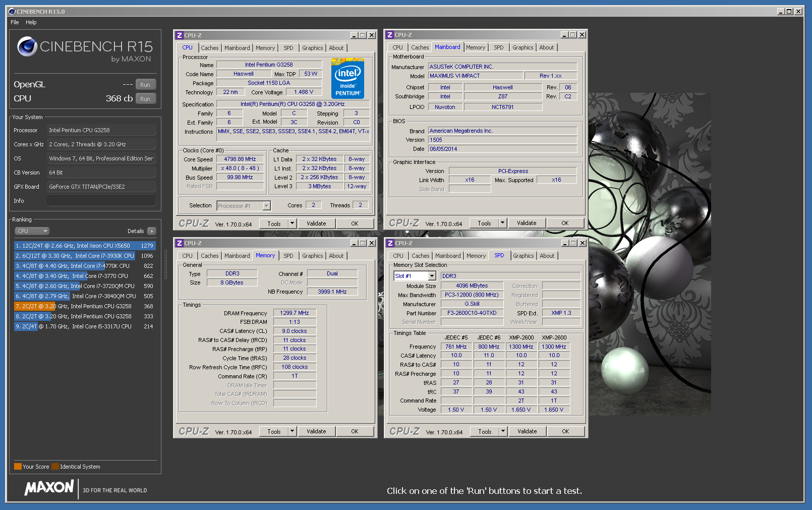Image resolution: width=812 pixels, height=510 pixels.
Task: Click the Identical System brown legend swatch
Action: 55,467
